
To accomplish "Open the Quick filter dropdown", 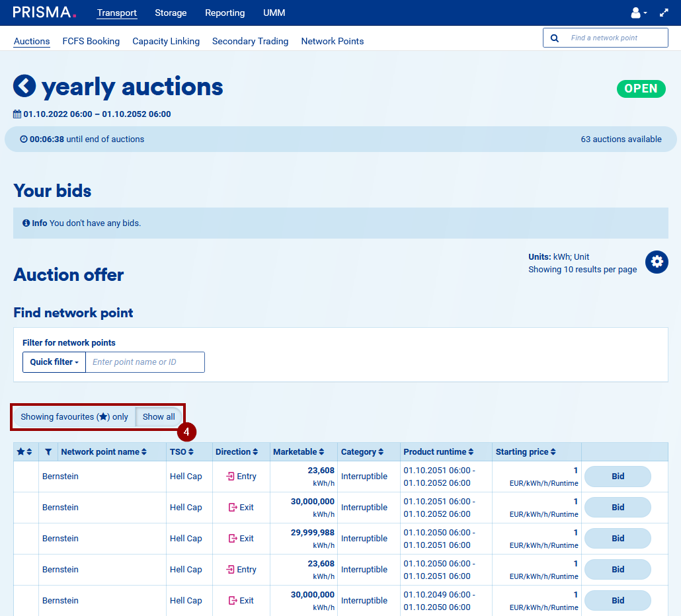I will 54,362.
